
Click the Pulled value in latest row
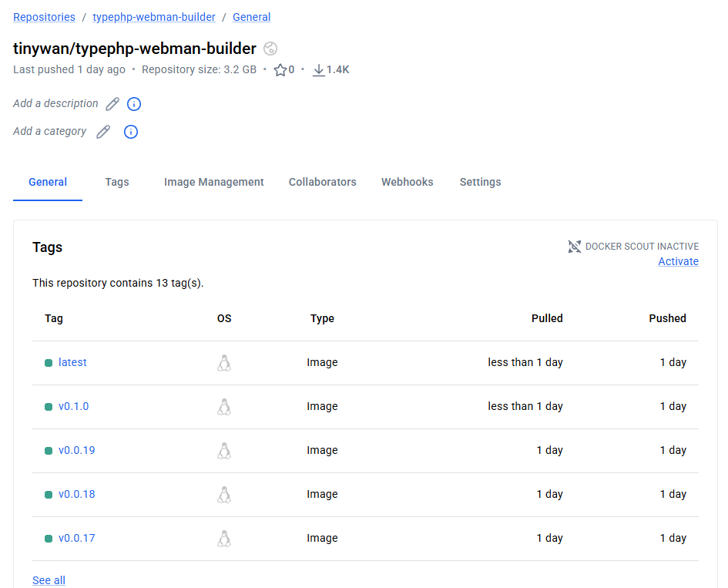525,362
